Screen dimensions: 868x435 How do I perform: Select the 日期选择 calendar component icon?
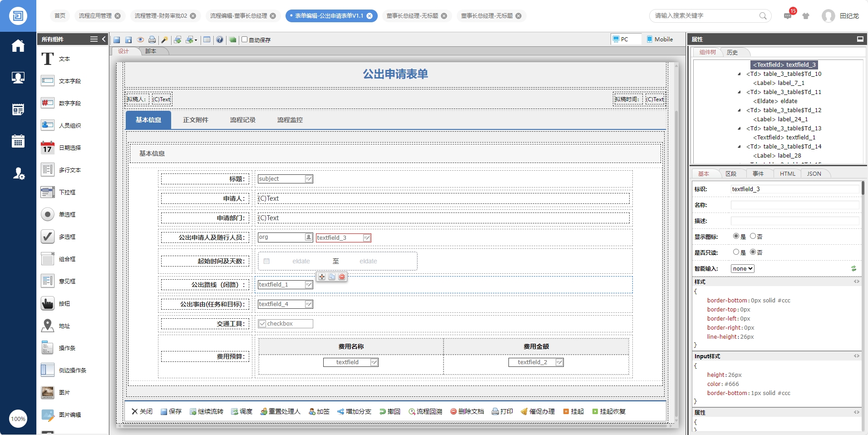[x=47, y=148]
